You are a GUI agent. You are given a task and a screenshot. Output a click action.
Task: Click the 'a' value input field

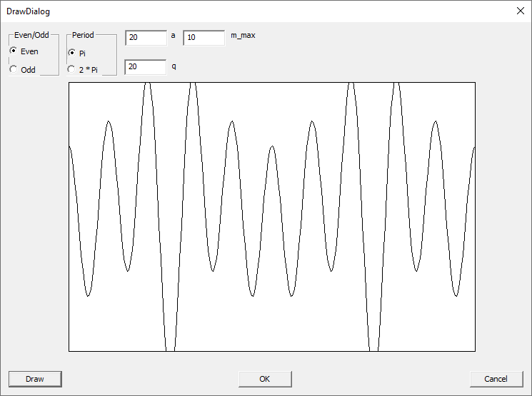[145, 37]
